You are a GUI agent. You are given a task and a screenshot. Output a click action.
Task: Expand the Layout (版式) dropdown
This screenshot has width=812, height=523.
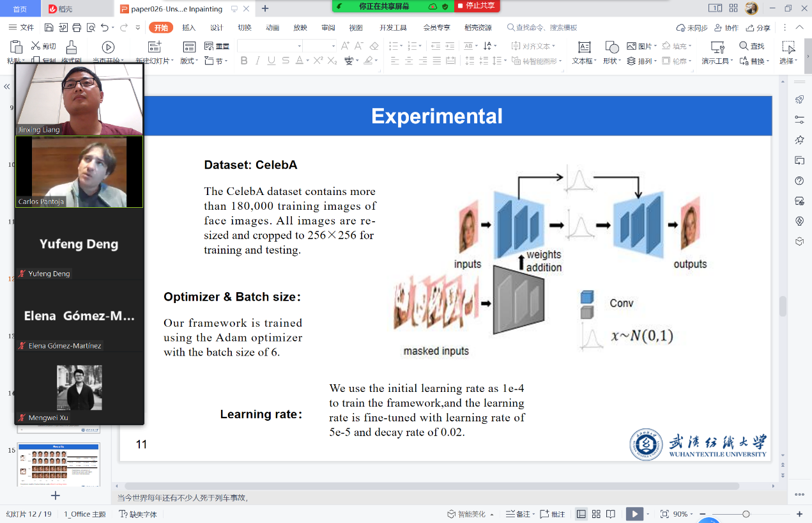click(x=190, y=61)
